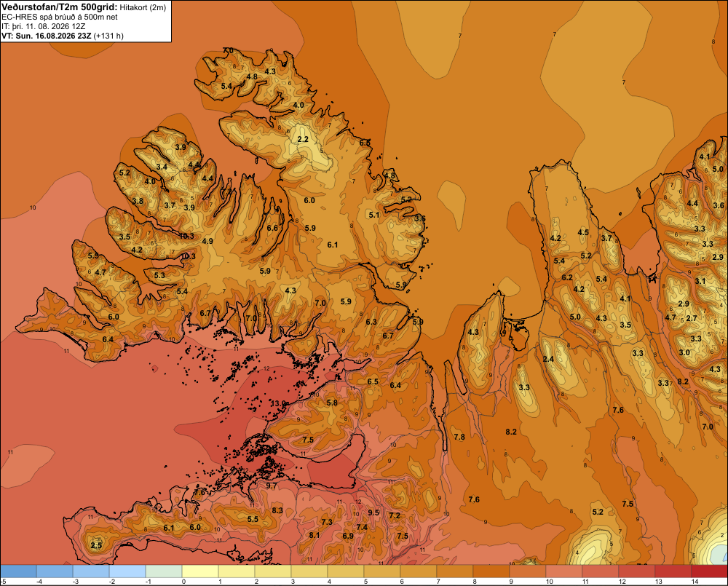Click the legend swatch between 0 and 1

click(201, 571)
